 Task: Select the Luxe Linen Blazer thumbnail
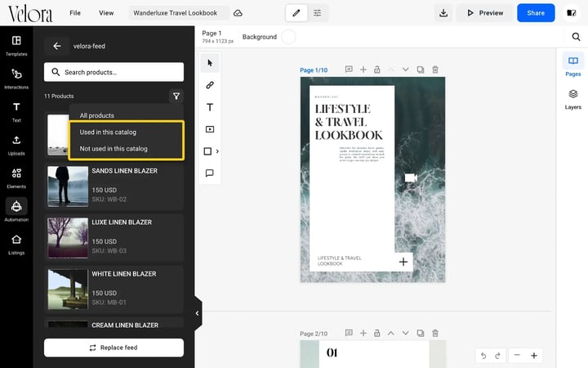click(68, 238)
